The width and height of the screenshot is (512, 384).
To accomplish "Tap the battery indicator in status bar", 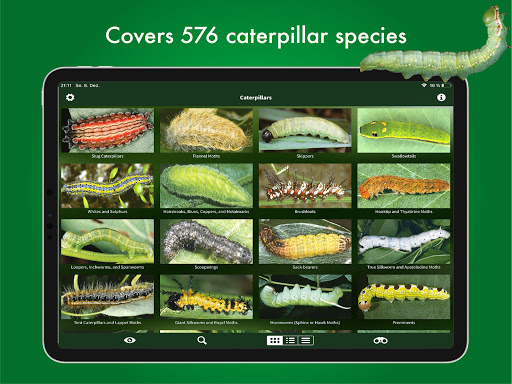I will (446, 86).
